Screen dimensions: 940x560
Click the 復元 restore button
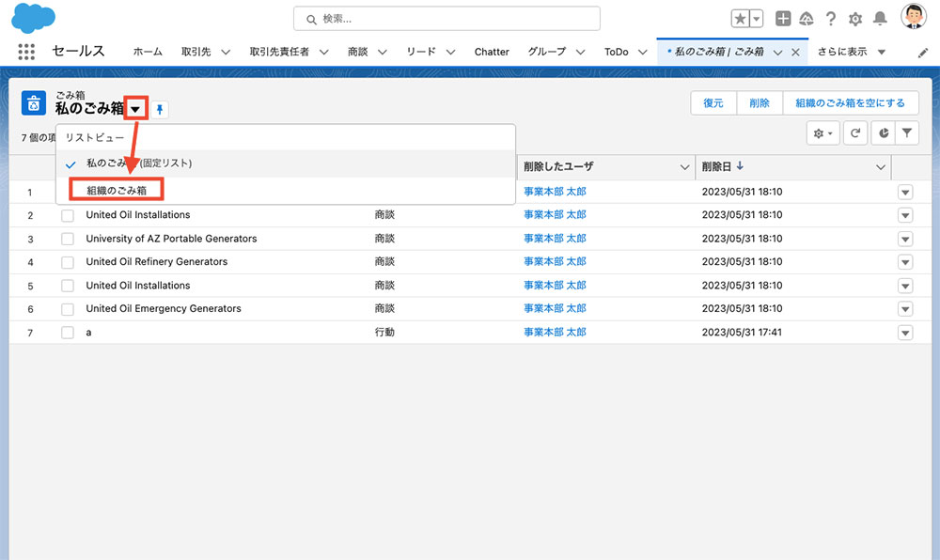[x=713, y=103]
